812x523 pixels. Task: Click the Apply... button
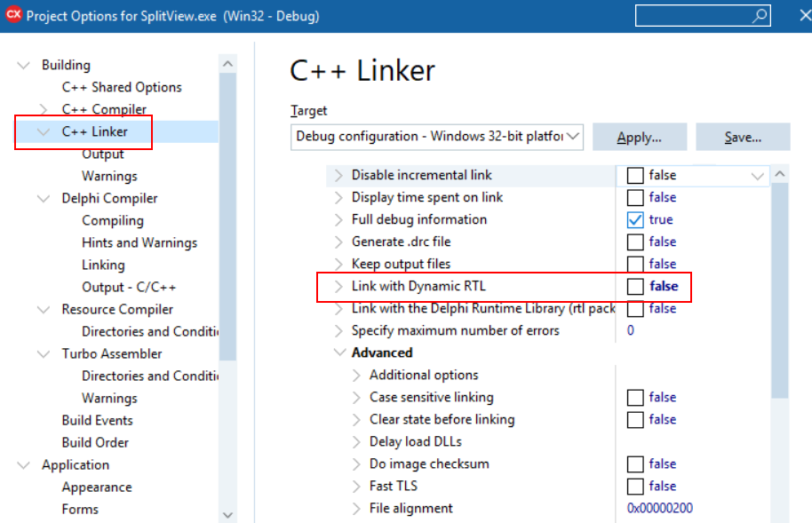[x=639, y=138]
